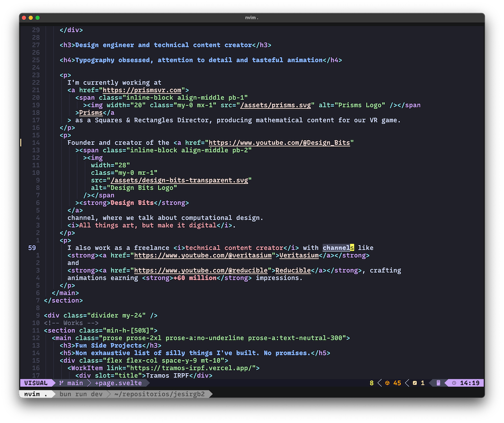The height and width of the screenshot is (423, 504).
Task: Switch to the 'bun run dev' tab
Action: pyautogui.click(x=81, y=394)
